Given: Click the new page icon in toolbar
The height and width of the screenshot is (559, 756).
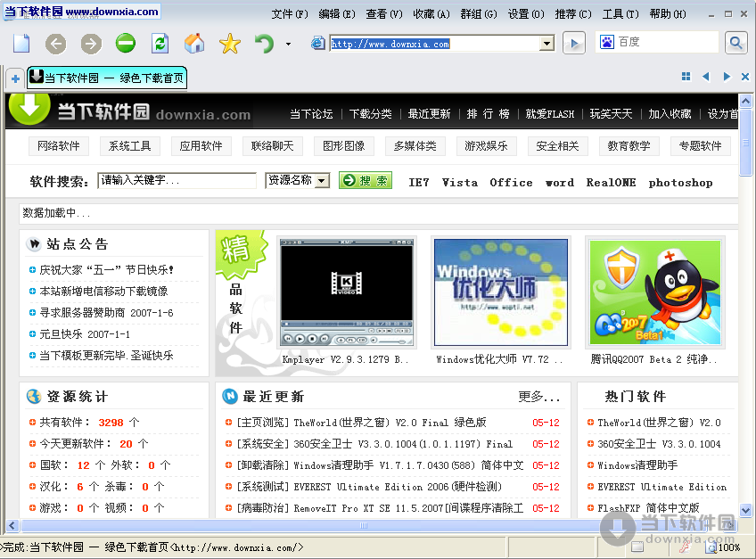Looking at the screenshot, I should 21,43.
